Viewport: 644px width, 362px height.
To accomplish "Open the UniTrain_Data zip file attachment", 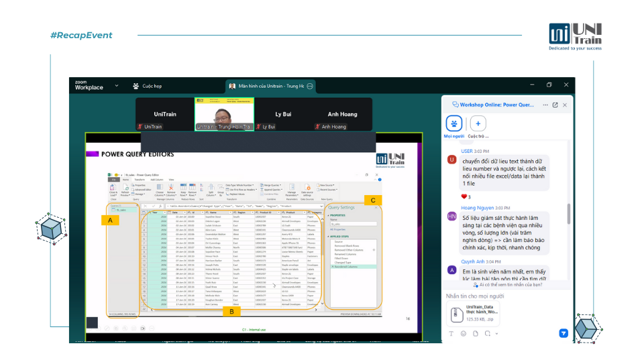I will coord(473,314).
